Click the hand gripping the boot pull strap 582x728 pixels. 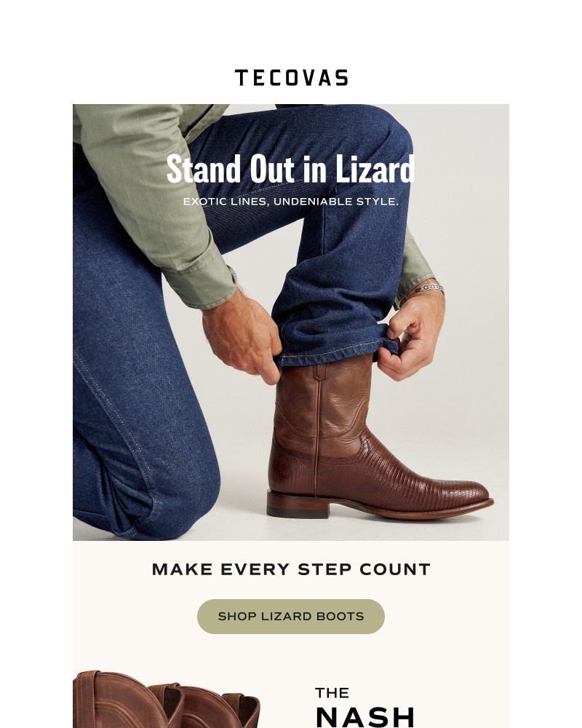(242, 336)
